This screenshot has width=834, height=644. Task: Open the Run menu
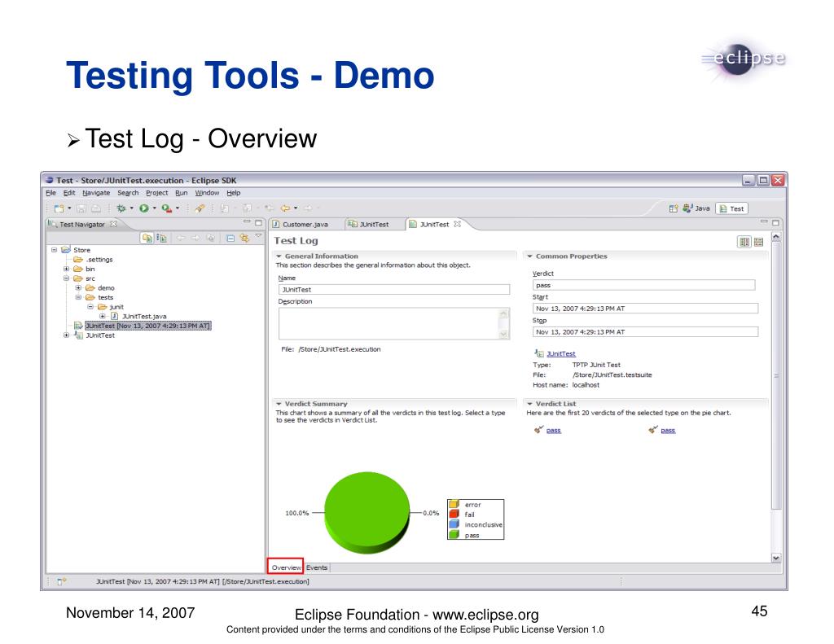pyautogui.click(x=182, y=193)
